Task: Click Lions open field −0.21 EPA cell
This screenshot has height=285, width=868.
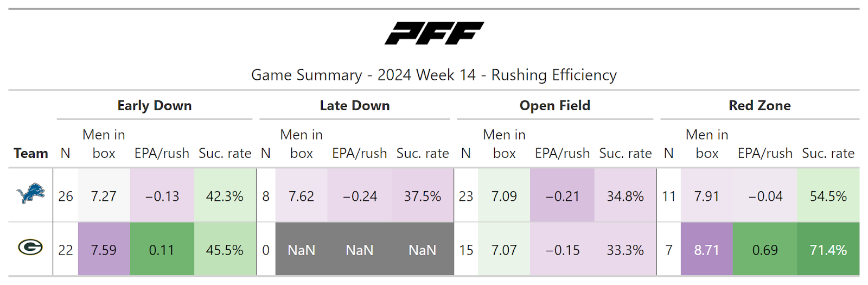Action: pos(562,196)
